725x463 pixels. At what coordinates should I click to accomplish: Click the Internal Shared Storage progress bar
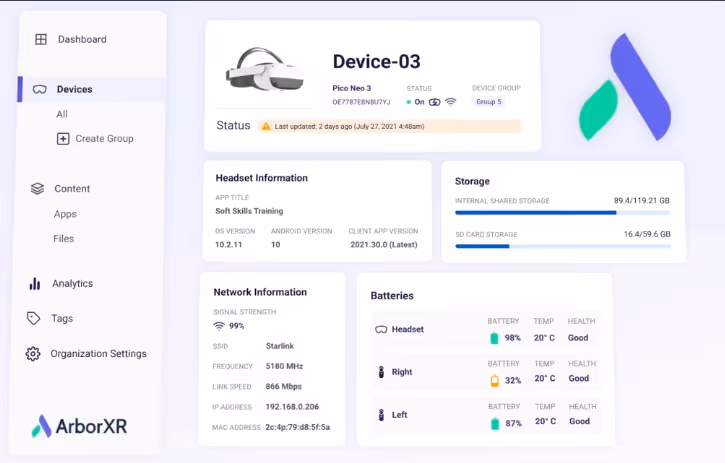click(x=562, y=213)
